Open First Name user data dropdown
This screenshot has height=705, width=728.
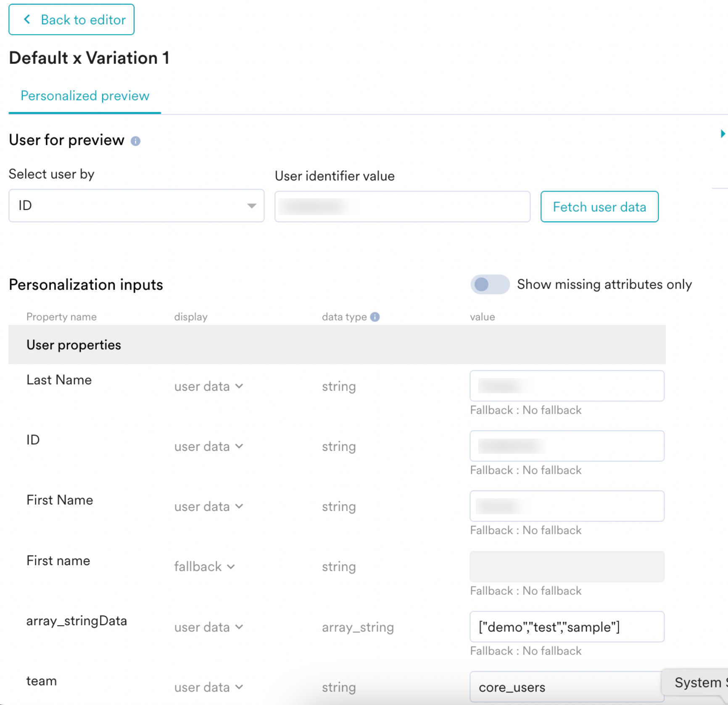208,506
